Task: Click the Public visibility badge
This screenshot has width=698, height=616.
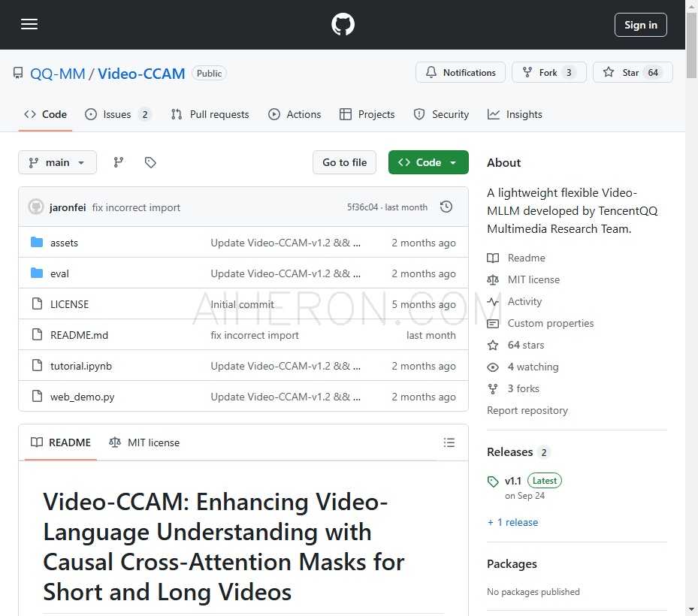Action: coord(209,73)
